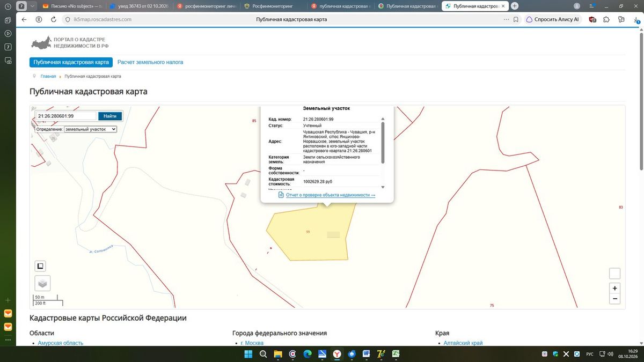Click the yellow highlighted land parcel 99
Screen dimensions: 644x362
click(x=311, y=232)
